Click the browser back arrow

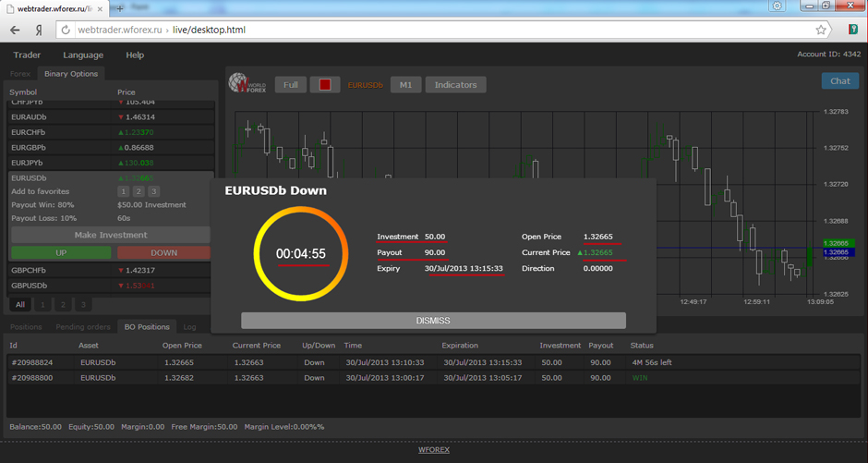point(15,30)
